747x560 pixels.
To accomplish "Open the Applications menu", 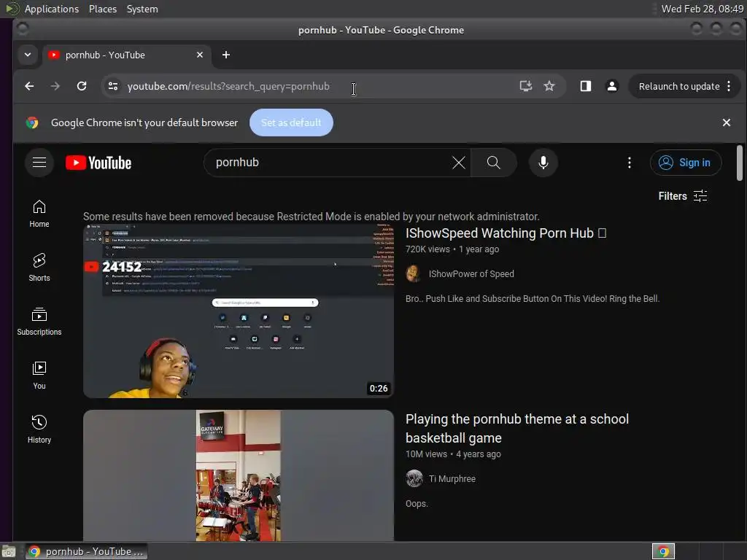I will pos(52,9).
